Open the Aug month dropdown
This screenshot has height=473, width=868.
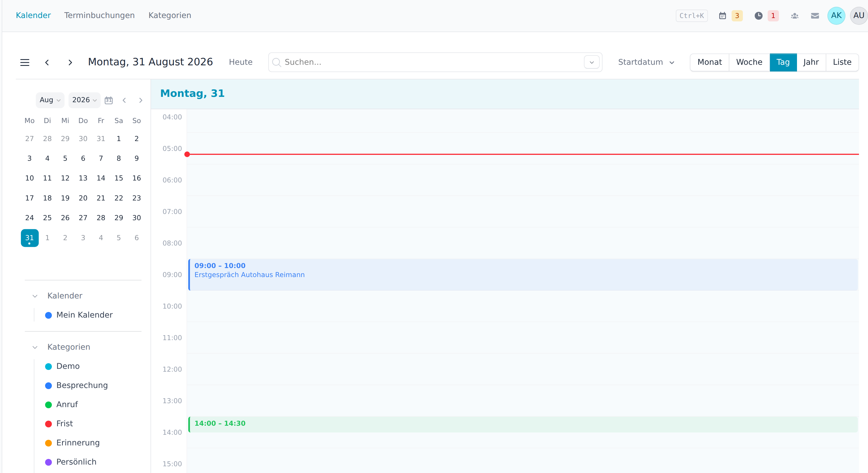click(50, 100)
